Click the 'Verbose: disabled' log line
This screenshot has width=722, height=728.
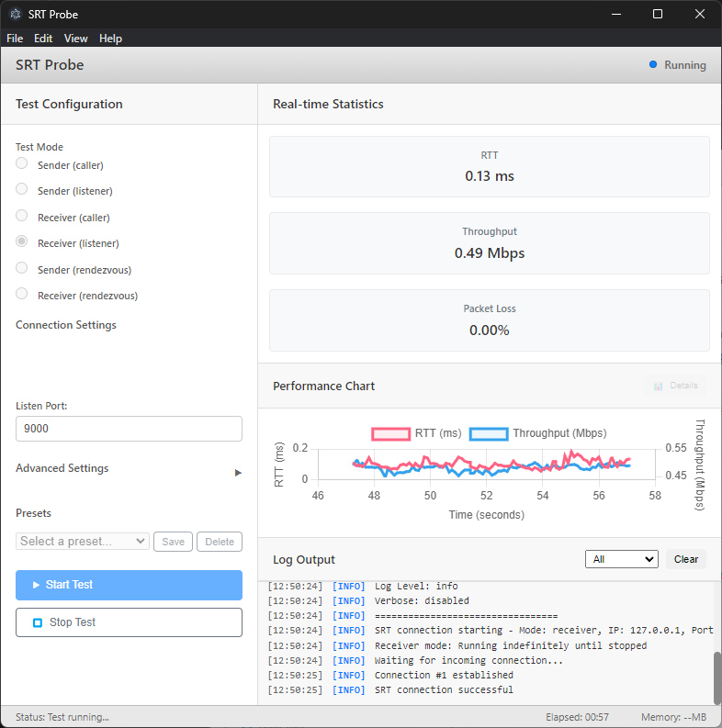click(422, 600)
